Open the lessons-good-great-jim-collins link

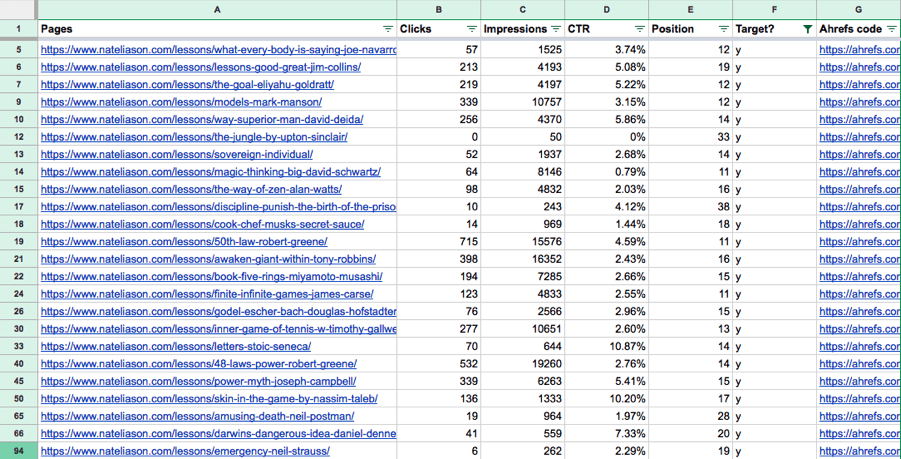point(201,67)
